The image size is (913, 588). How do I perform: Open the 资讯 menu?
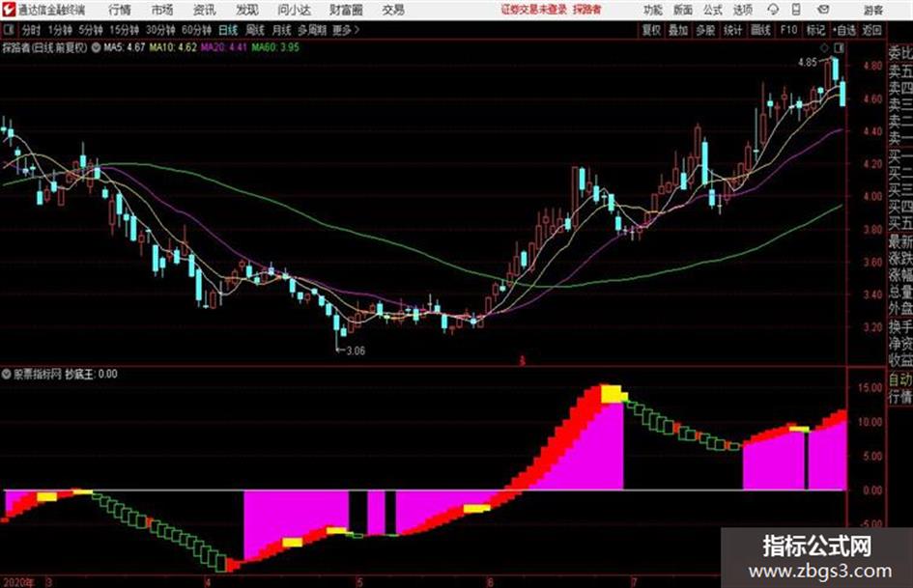tap(205, 10)
